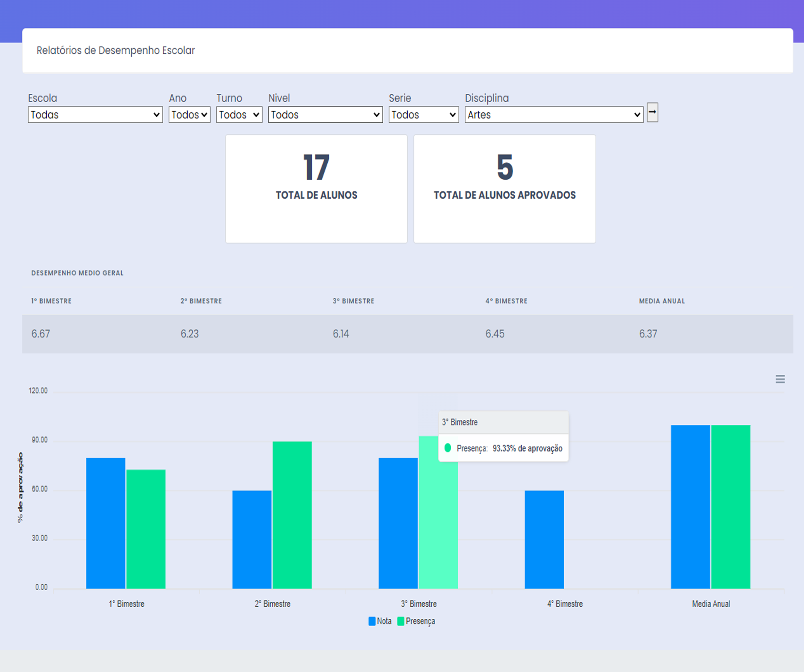Click the blue Nota legend marker
The width and height of the screenshot is (804, 672).
pos(372,621)
